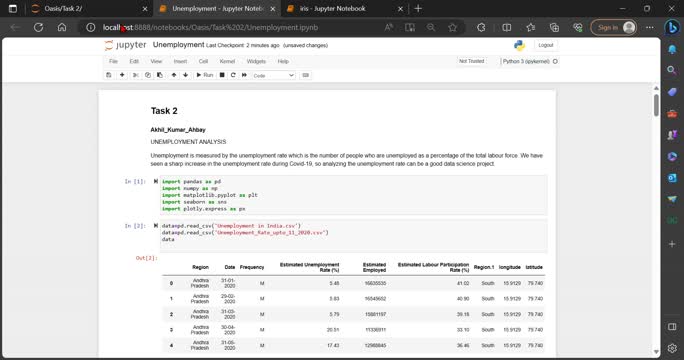
Task: Interrupt the kernel with the stop icon
Action: [222, 75]
